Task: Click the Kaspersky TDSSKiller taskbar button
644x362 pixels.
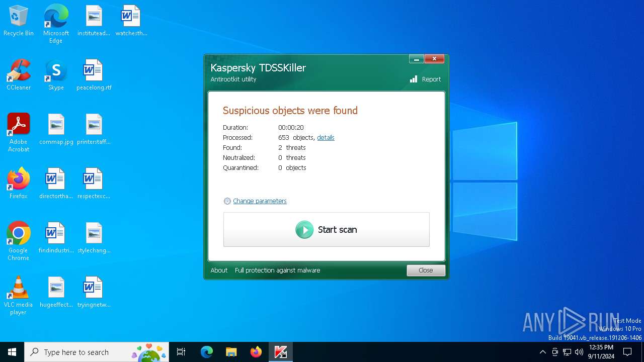Action: pos(280,352)
